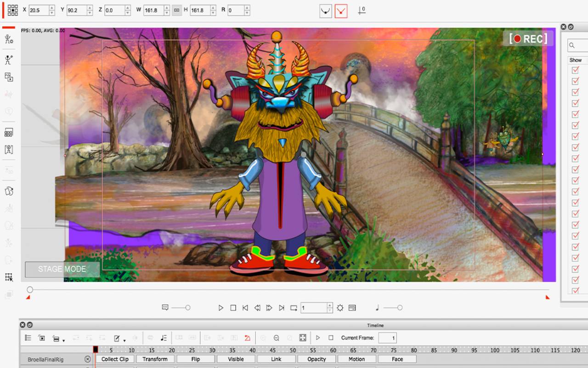588x368 pixels.
Task: Click the fit-to-window timeline icon
Action: tap(303, 338)
